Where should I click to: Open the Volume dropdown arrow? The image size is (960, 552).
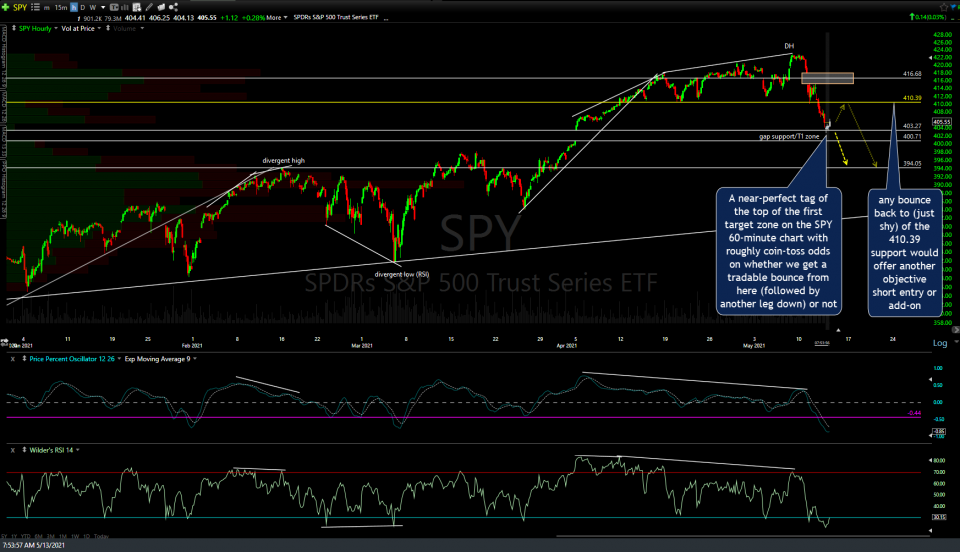coord(142,28)
